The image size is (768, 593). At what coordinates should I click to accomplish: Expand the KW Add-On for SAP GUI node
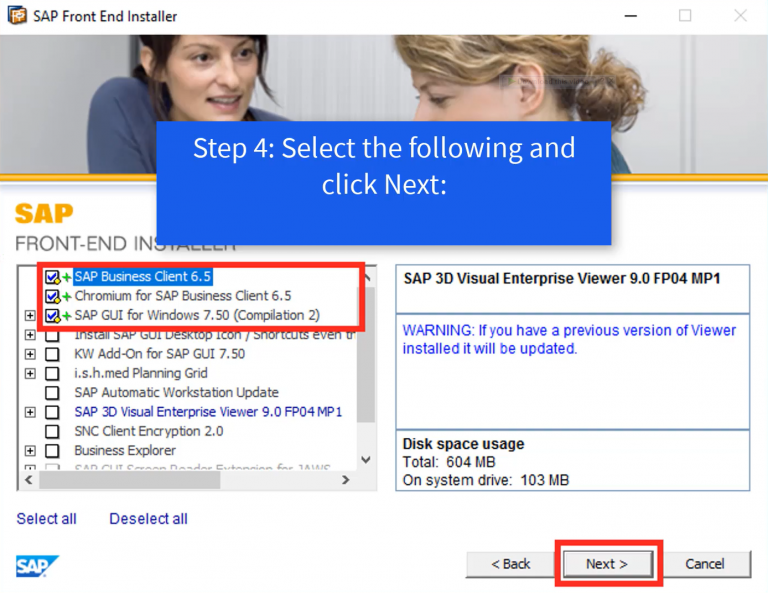click(x=30, y=354)
